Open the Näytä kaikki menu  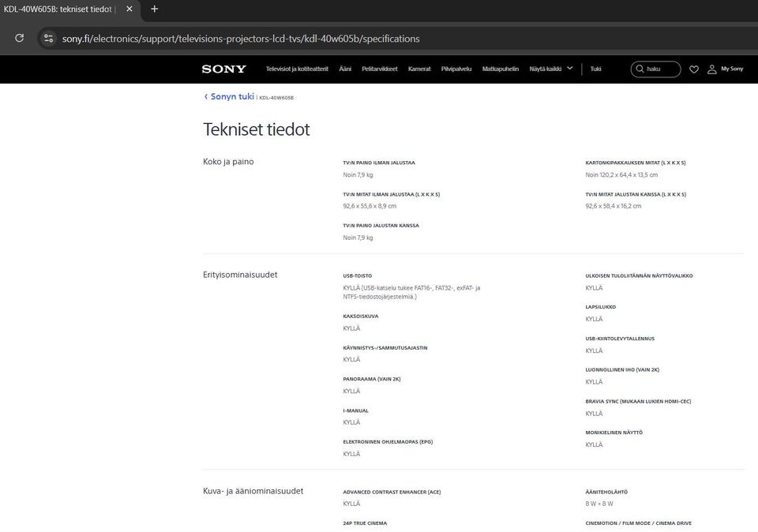pos(546,69)
